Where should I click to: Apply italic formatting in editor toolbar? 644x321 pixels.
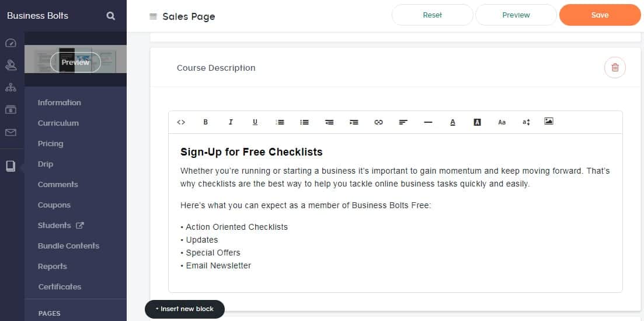point(231,122)
